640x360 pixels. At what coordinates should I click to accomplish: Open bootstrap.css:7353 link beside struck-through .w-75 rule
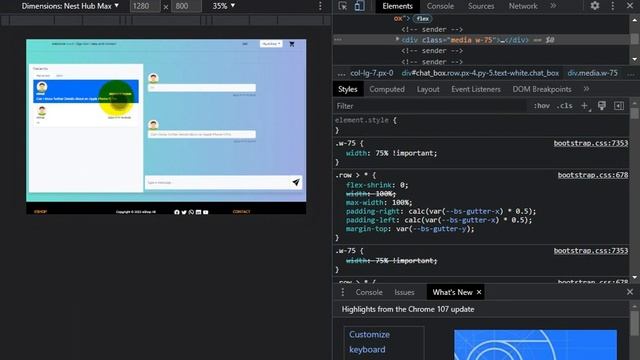coord(591,251)
